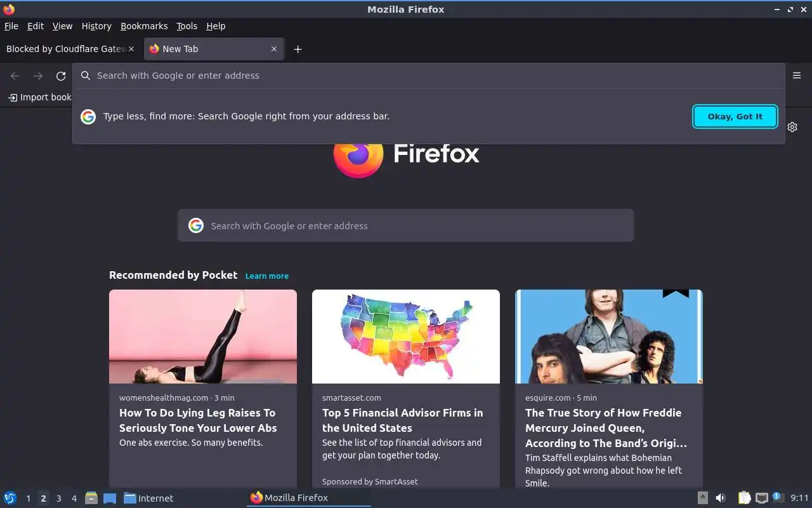This screenshot has width=812, height=508.
Task: Focus the address bar input
Action: 428,76
